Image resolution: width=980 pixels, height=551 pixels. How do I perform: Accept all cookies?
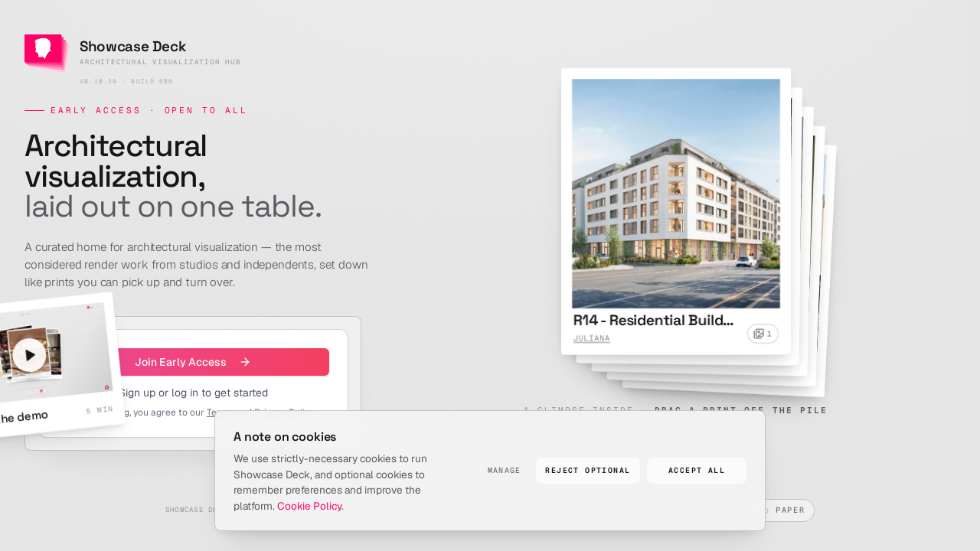click(697, 471)
